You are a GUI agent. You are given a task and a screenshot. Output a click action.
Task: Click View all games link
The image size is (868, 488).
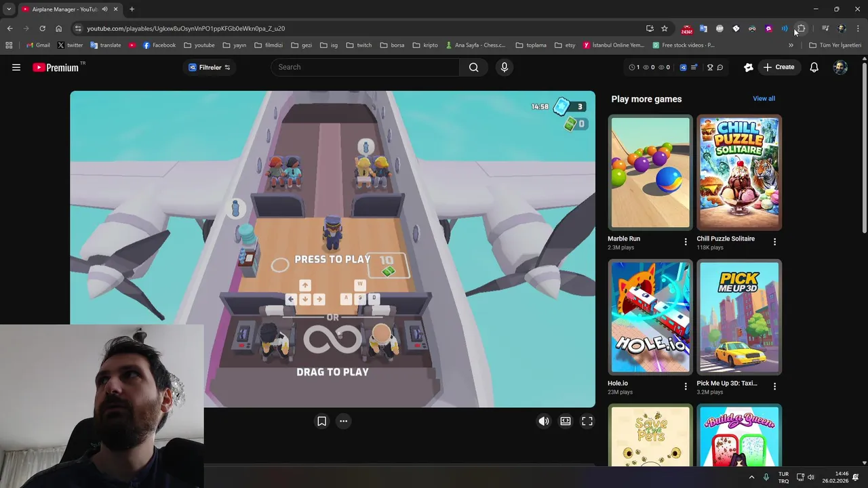[764, 98]
